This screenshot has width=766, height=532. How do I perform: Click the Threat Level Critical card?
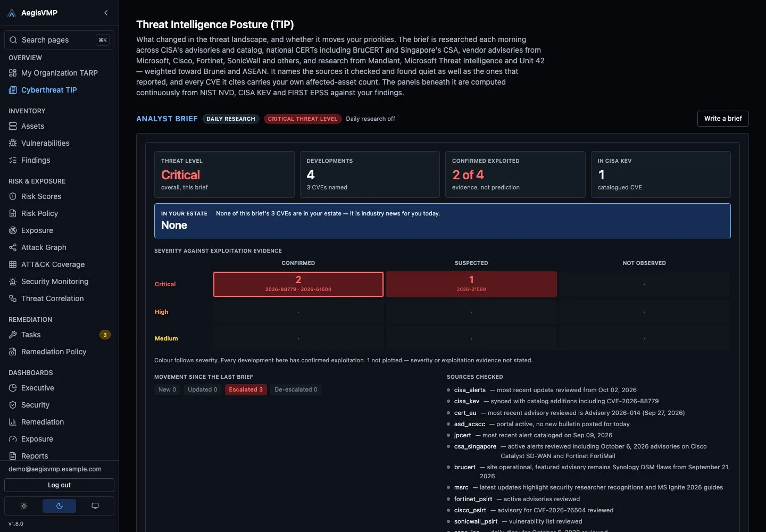[x=224, y=174]
